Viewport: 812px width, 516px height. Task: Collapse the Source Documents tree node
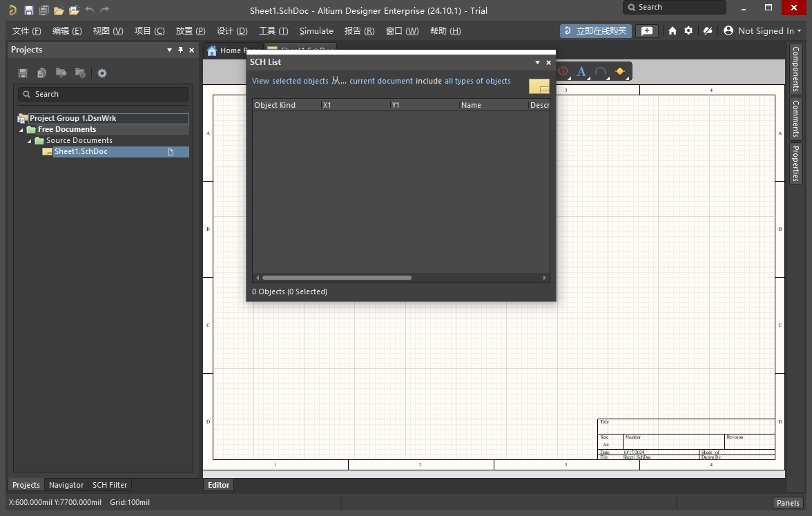(x=30, y=141)
